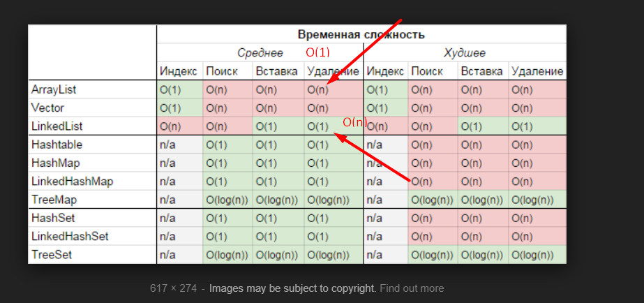644x303 pixels.
Task: Click 'Images may be subject to copyright' notice
Action: 292,288
